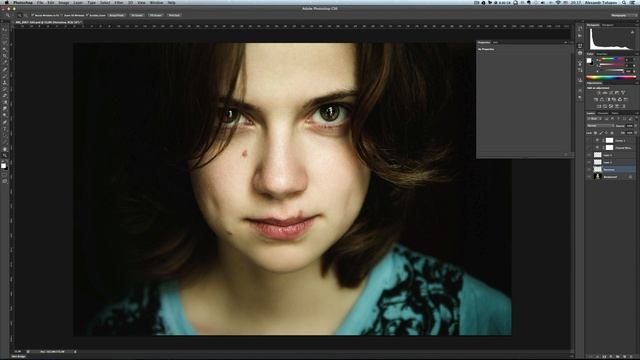The width and height of the screenshot is (640, 360).
Task: Click the Curves layer mask thumbnail
Action: tap(609, 140)
